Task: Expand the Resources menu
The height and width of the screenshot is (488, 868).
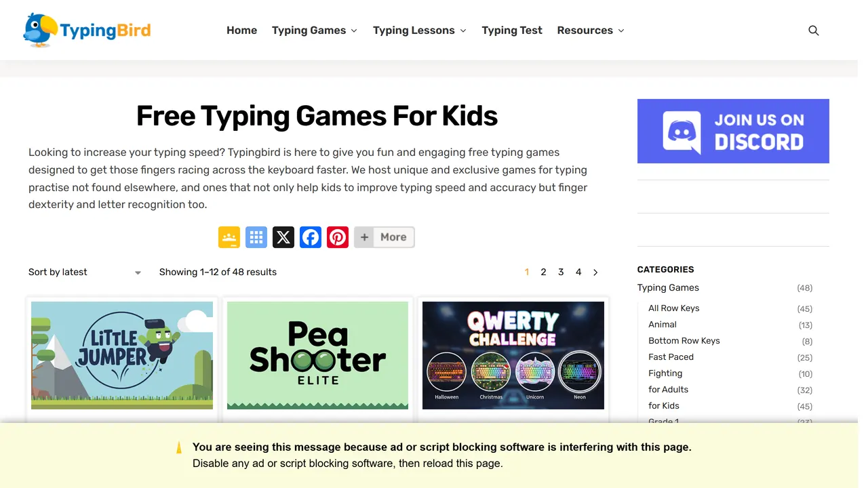Action: pyautogui.click(x=591, y=30)
